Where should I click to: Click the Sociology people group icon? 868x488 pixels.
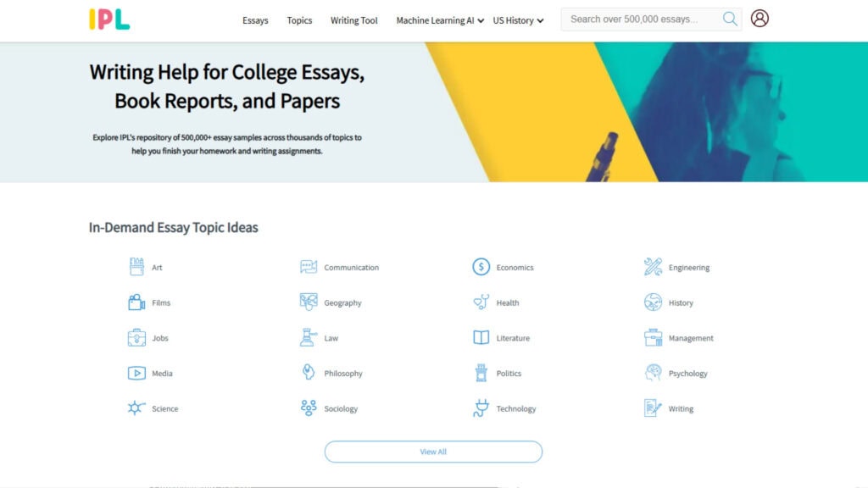309,408
